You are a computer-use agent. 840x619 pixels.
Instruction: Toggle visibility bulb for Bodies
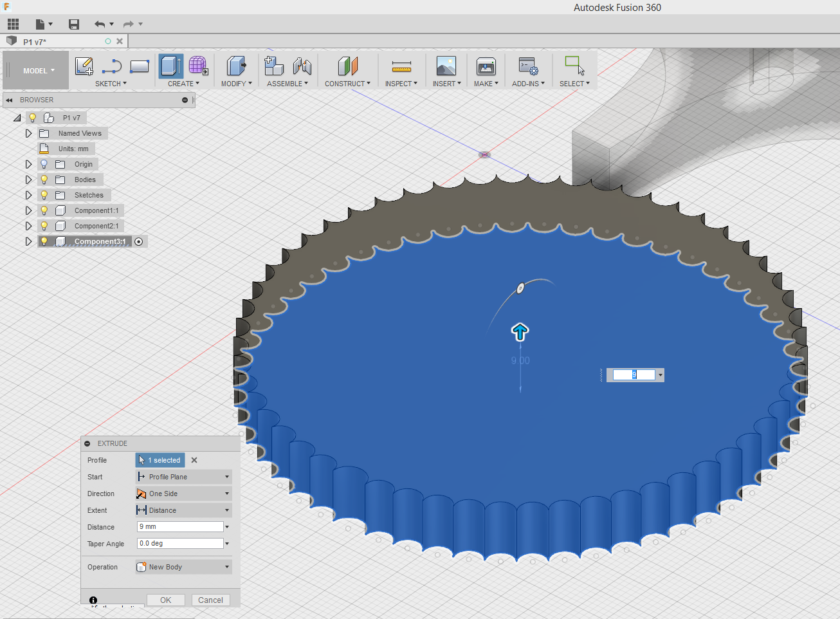(x=44, y=180)
